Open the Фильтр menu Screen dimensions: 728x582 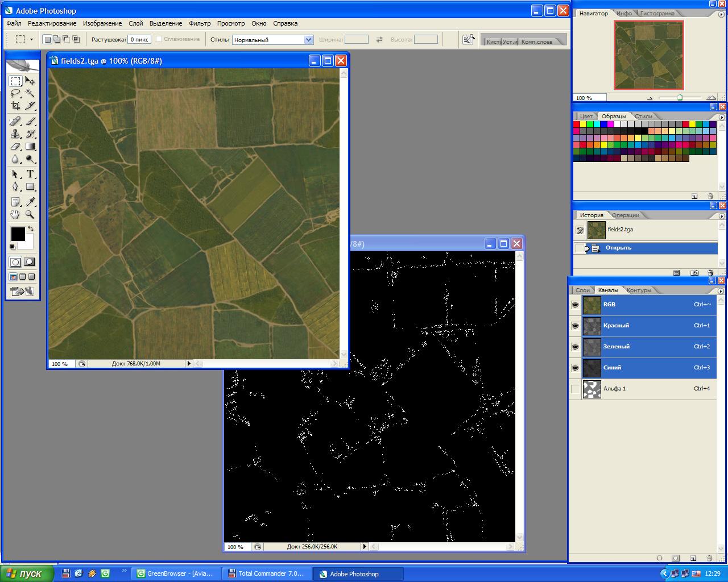[x=200, y=23]
